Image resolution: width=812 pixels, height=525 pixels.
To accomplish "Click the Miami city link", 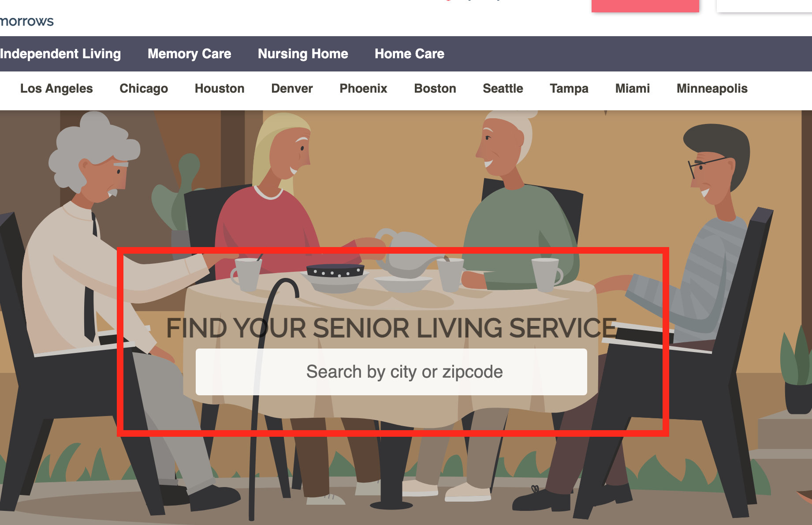I will [633, 89].
